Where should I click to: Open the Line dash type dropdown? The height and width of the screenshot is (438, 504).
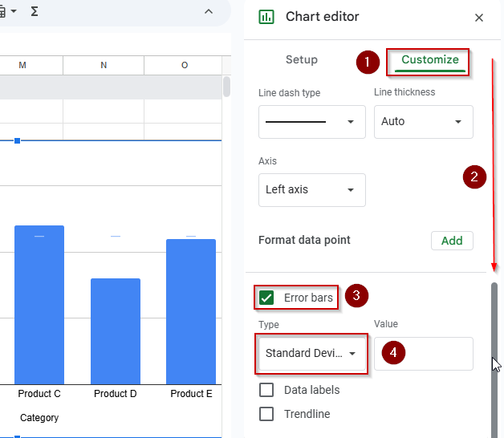click(311, 122)
